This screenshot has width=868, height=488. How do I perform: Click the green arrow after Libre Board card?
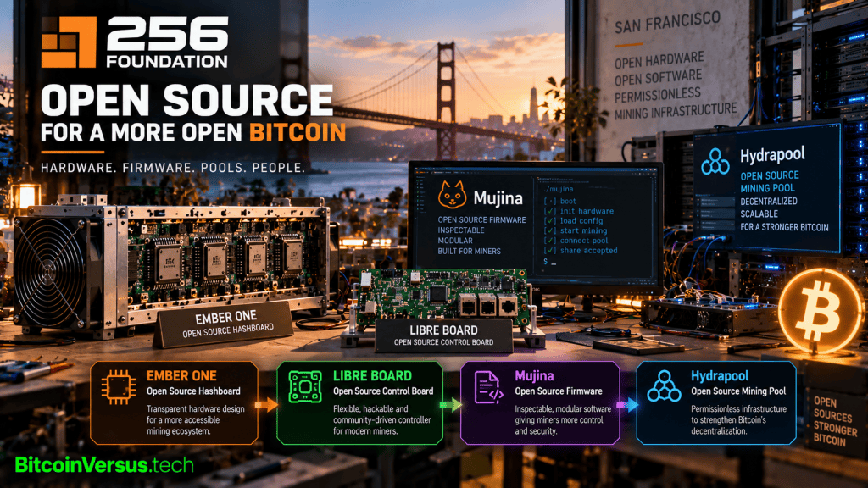(451, 405)
